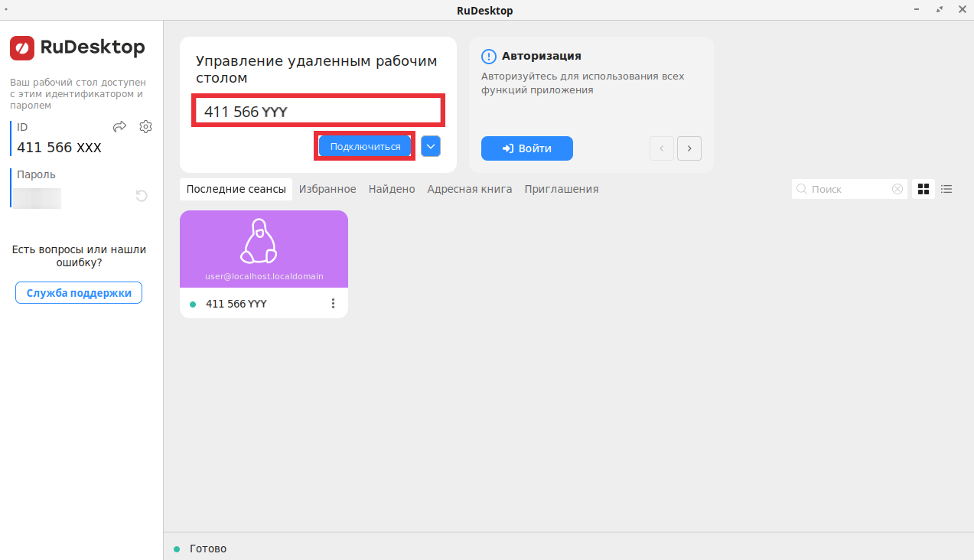The image size is (974, 560).
Task: Go to the next info card
Action: 689,148
